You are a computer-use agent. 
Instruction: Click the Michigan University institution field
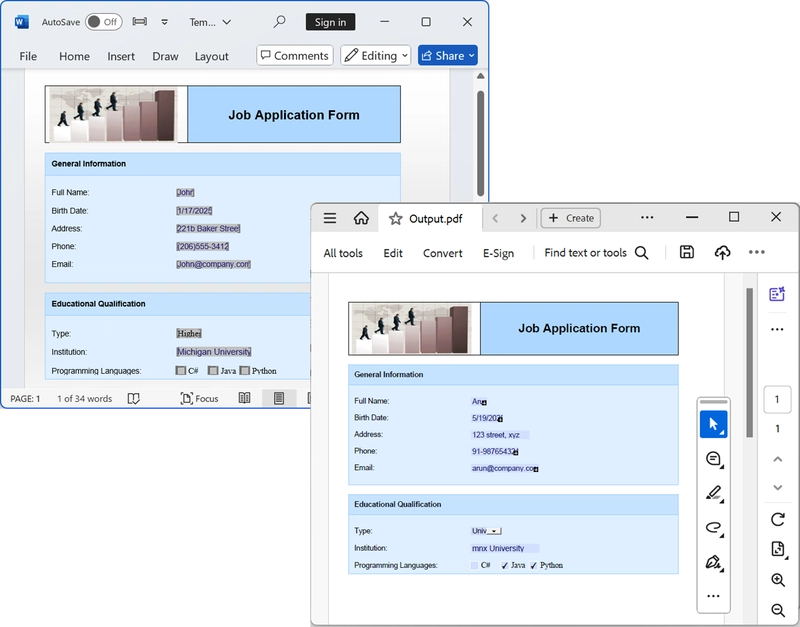pos(214,352)
